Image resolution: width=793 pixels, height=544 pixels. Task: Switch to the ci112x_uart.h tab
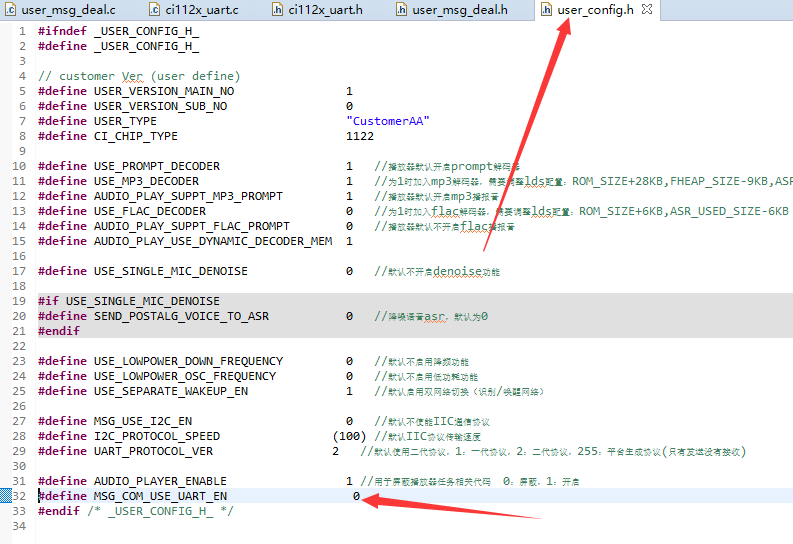pos(325,10)
